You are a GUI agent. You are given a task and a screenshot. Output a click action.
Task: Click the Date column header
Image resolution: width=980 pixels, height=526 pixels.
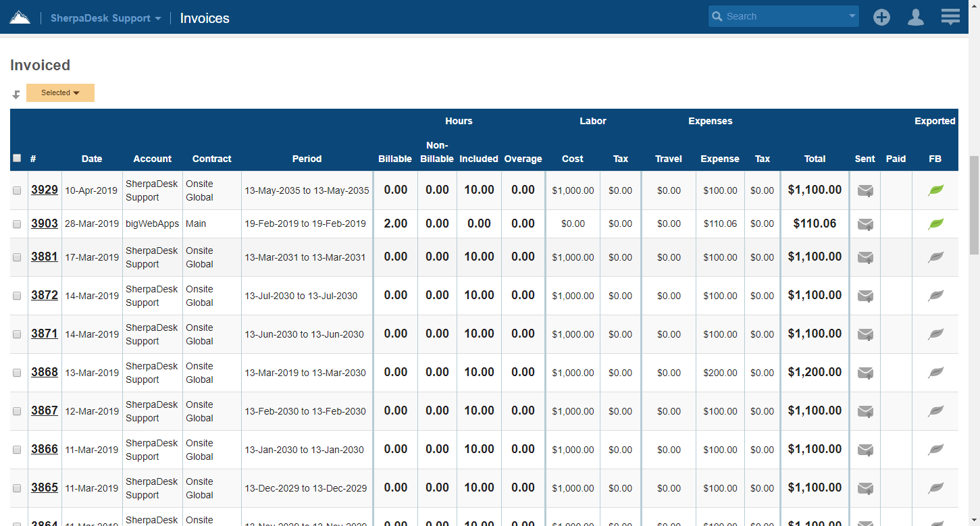tap(92, 159)
